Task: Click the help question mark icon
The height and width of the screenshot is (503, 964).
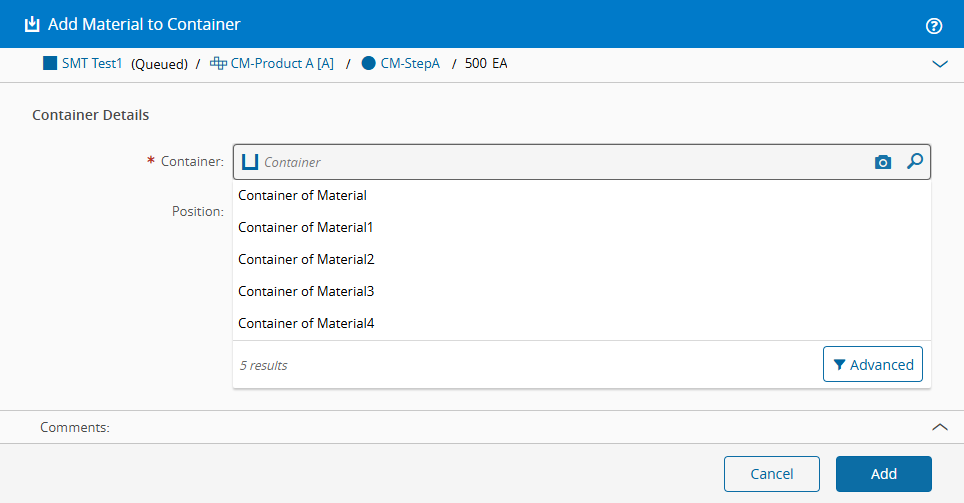Action: [934, 25]
